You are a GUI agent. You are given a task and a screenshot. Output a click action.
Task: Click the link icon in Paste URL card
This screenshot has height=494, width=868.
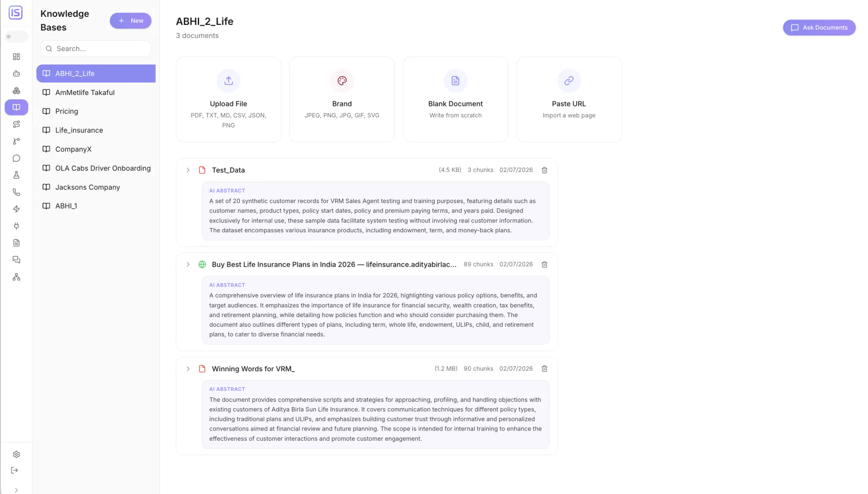click(569, 81)
